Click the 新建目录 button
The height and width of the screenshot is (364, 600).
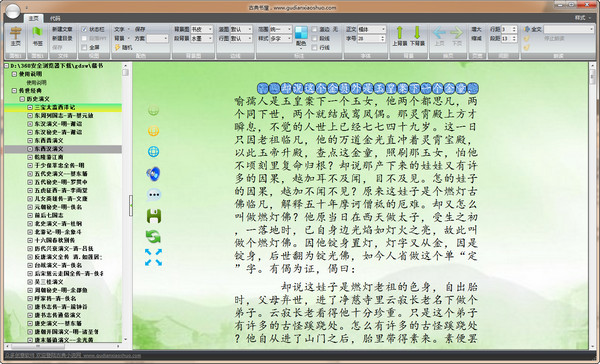[x=62, y=38]
